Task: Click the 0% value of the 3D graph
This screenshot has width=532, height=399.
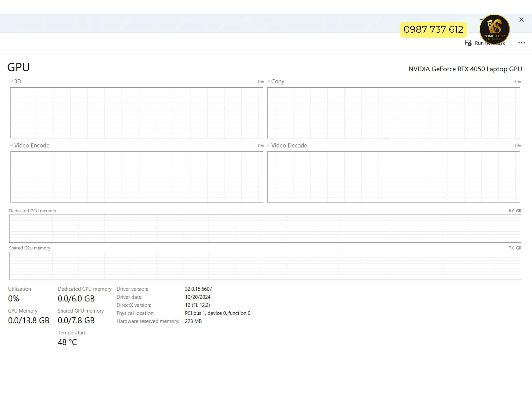Action: point(261,81)
